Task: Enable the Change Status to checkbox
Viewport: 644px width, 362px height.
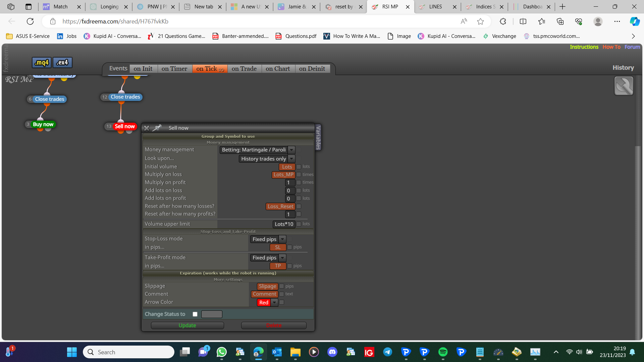Action: coord(195,314)
